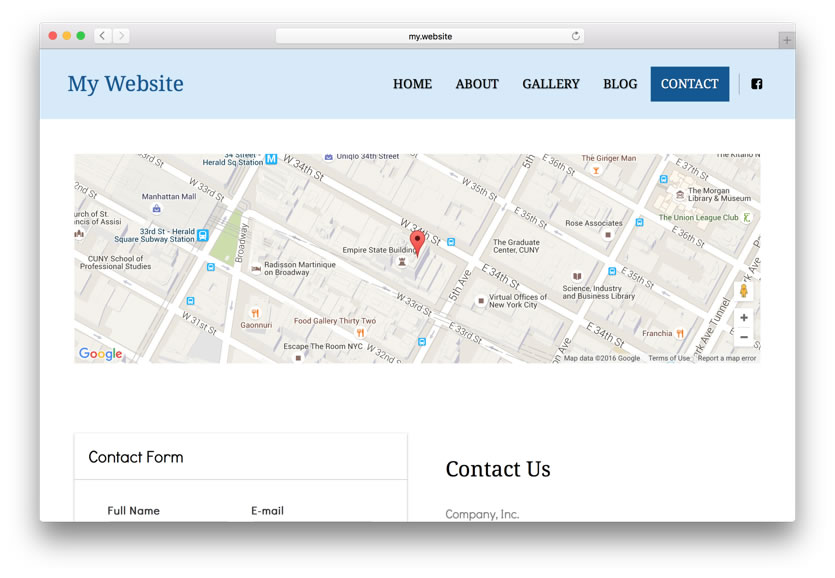Select the CONTACT menu item
The width and height of the screenshot is (835, 578).
click(x=690, y=84)
